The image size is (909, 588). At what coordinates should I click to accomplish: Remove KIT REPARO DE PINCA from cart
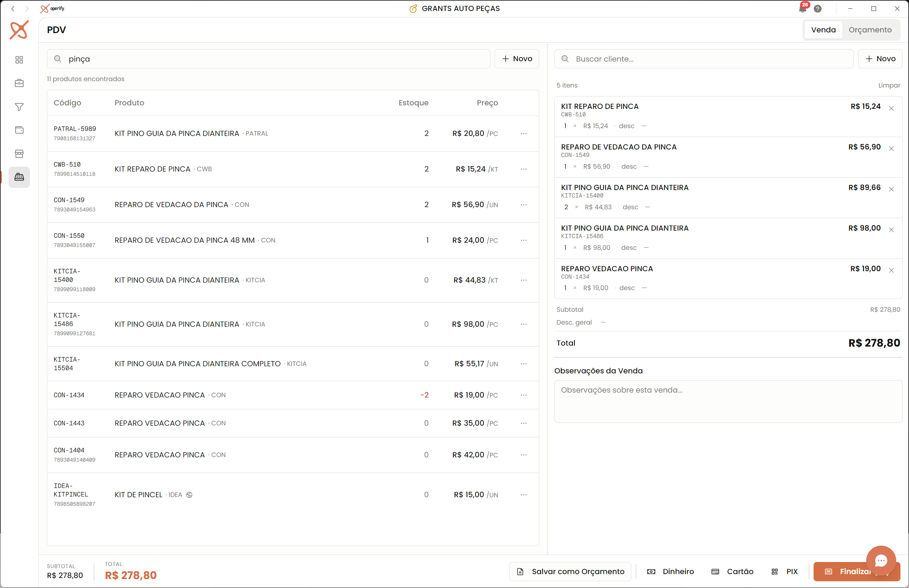(x=891, y=109)
